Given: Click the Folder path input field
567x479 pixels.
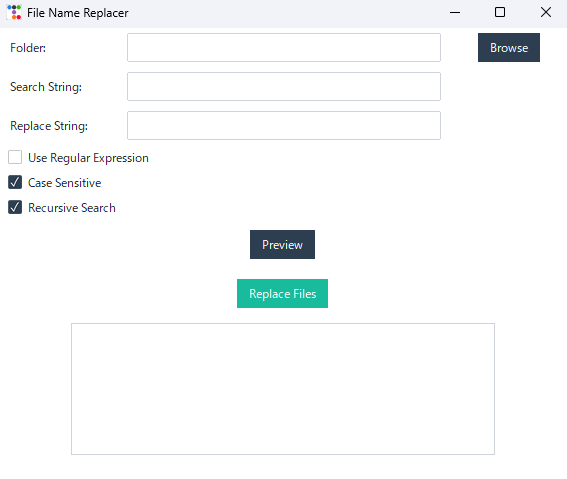Looking at the screenshot, I should click(x=284, y=48).
